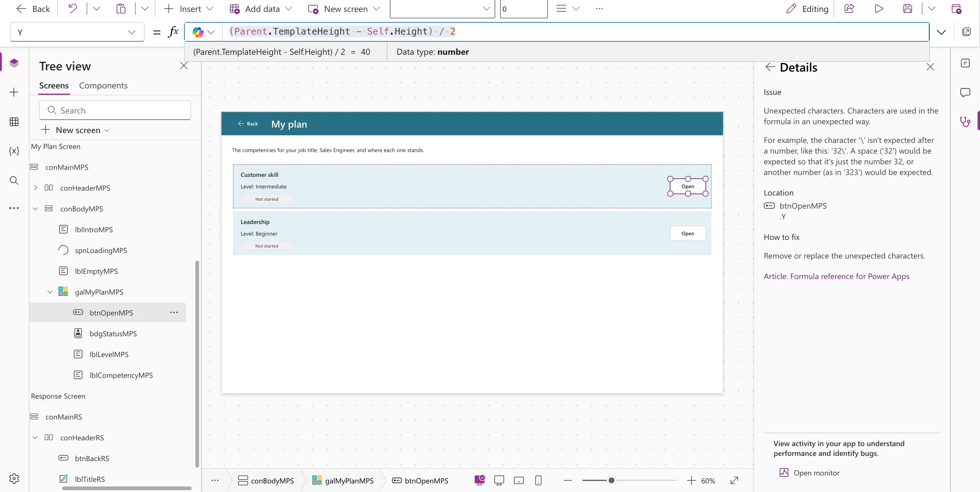Switch to the Components tab
The image size is (980, 492).
click(103, 86)
